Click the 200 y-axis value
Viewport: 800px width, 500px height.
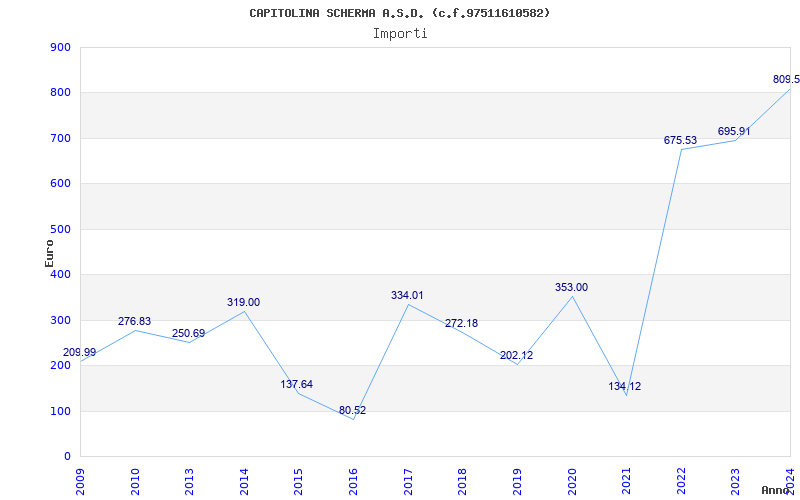click(x=60, y=366)
